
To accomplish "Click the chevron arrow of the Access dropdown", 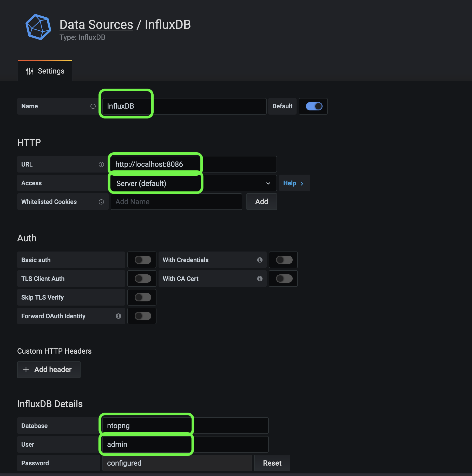I will pos(268,183).
